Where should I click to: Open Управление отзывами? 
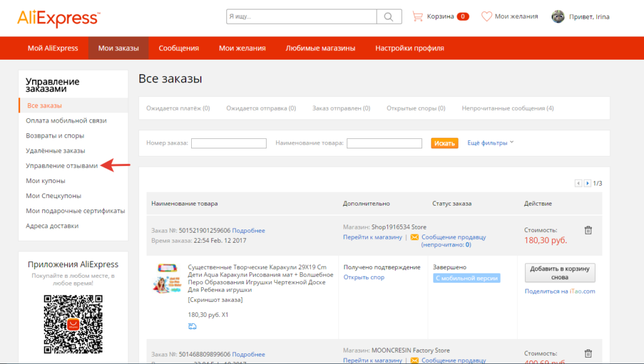coord(62,166)
